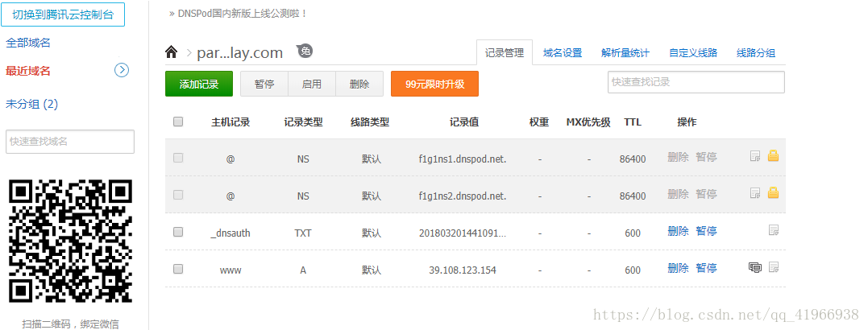Click lock icon on f1g1ns1.dnspod.net. row

tap(774, 156)
